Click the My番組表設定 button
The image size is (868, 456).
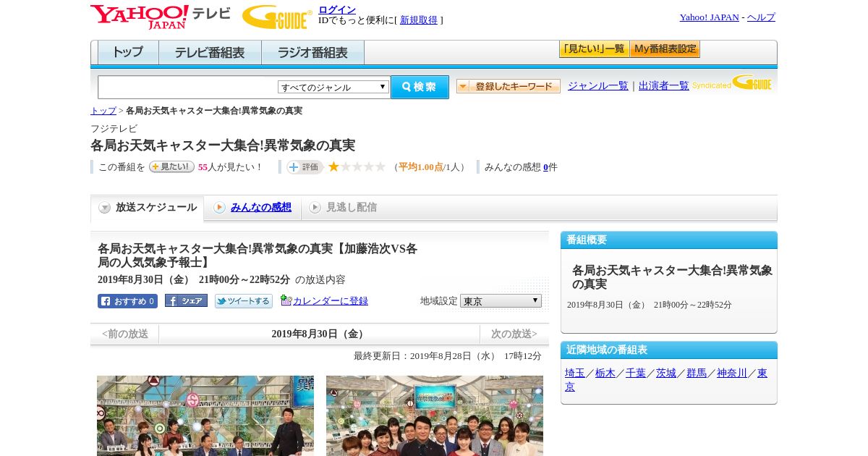665,49
